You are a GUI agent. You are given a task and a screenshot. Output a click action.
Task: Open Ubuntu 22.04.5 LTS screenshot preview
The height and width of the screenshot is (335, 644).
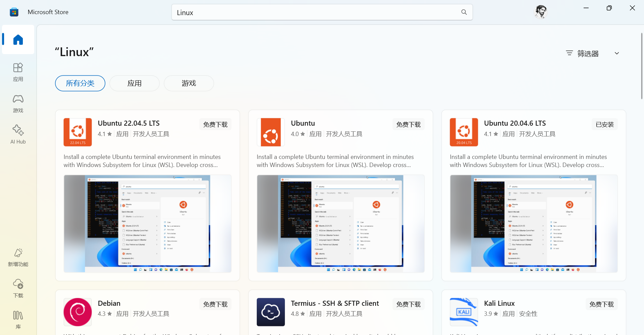coord(148,223)
